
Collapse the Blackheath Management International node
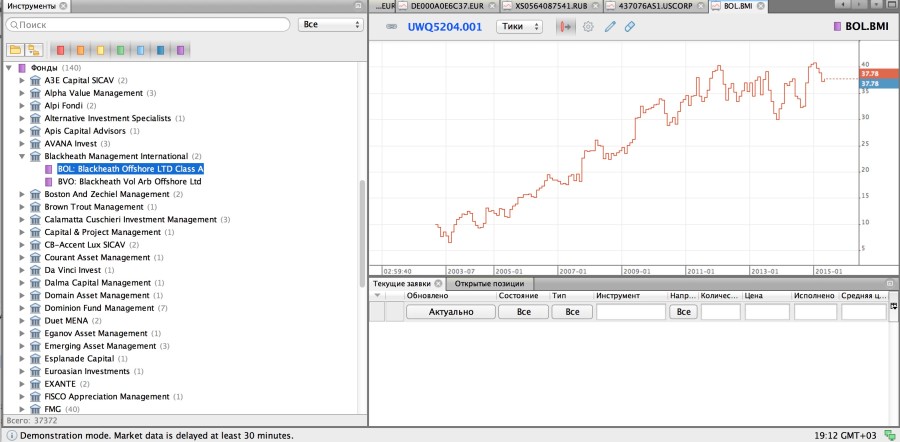click(x=22, y=157)
